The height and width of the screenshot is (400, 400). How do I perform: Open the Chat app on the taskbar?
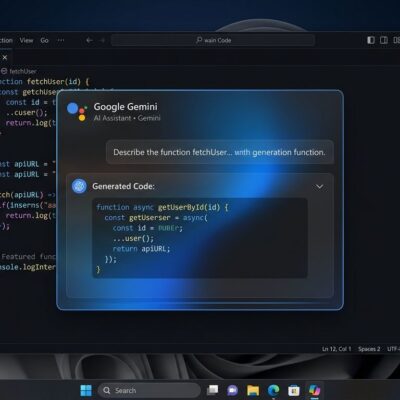(x=232, y=390)
